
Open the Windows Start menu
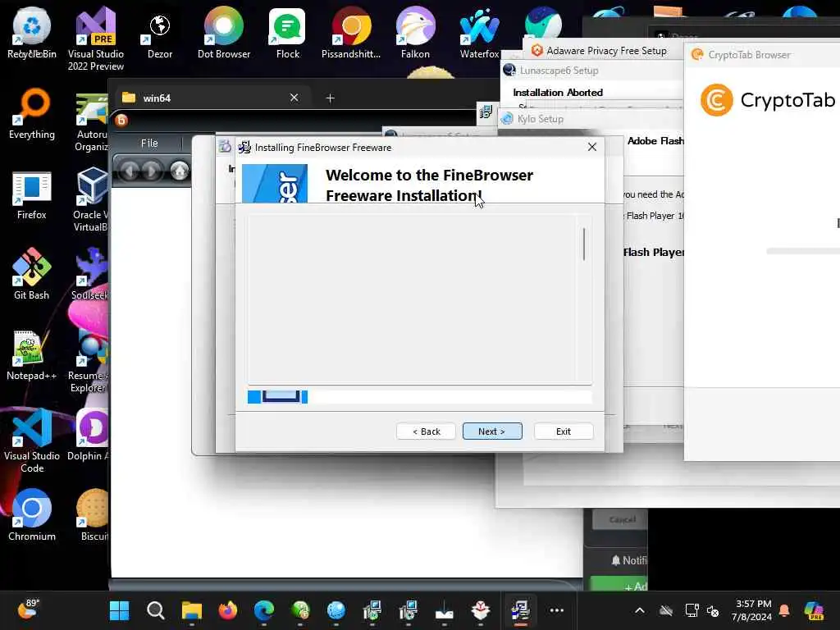119,610
